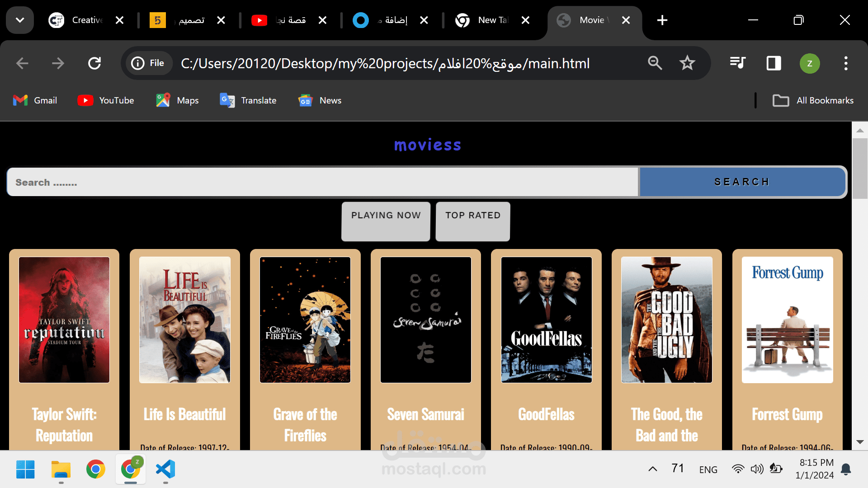Open File Explorer from the taskbar
This screenshot has width=868, height=488.
[x=61, y=469]
